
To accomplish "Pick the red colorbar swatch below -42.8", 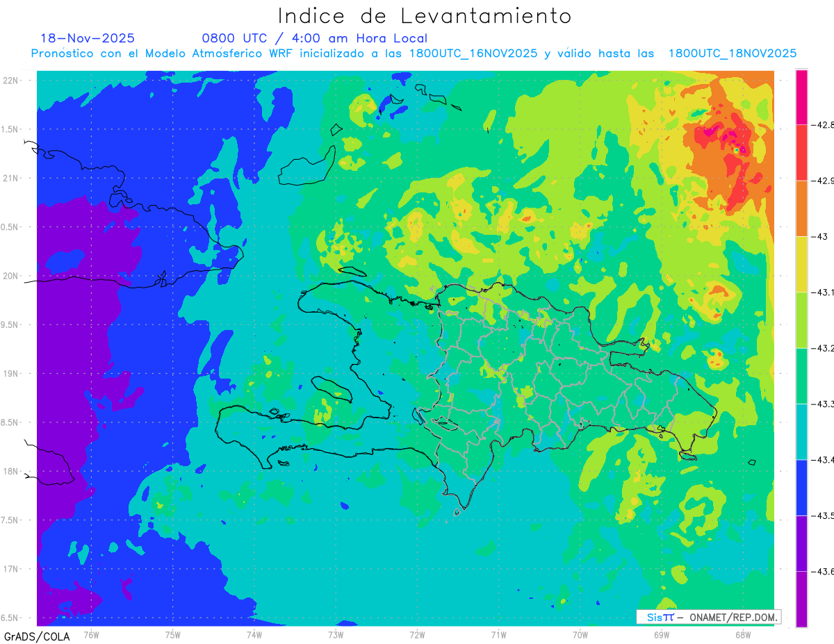I will click(801, 153).
